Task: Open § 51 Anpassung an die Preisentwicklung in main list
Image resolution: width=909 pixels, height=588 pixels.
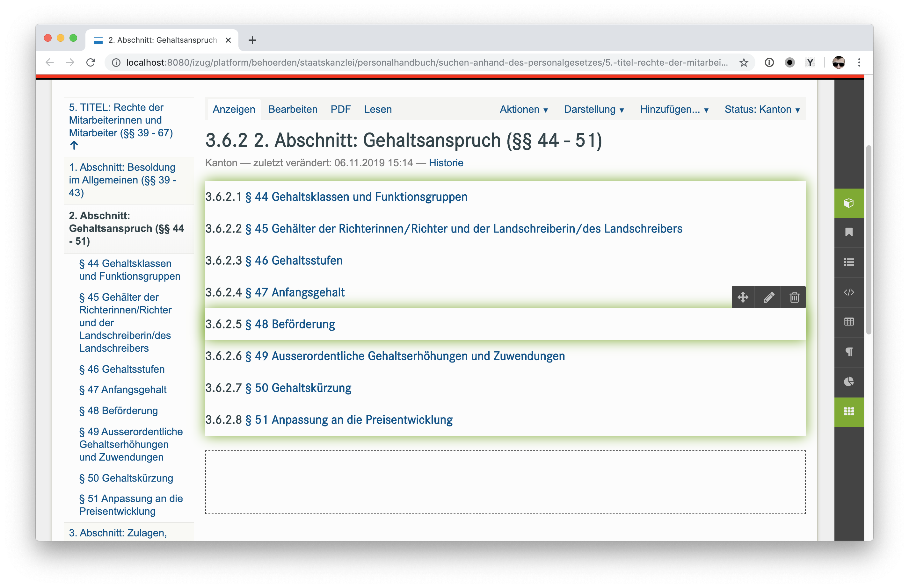Action: tap(349, 419)
